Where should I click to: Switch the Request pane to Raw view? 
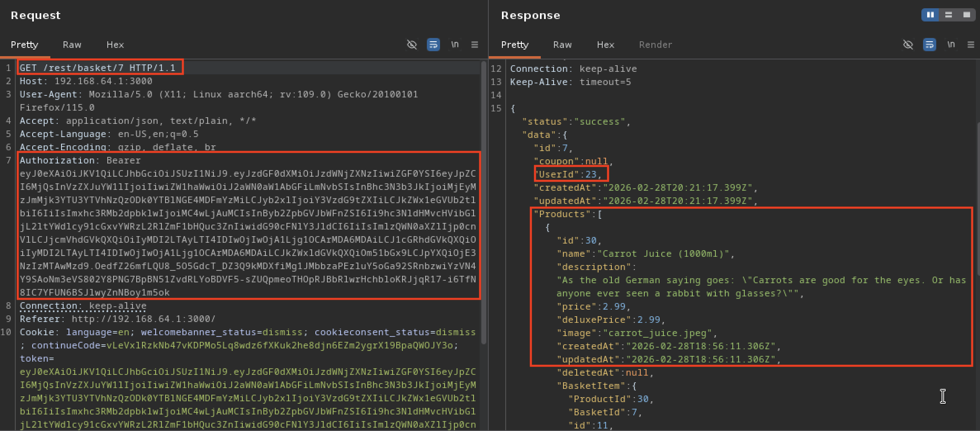(x=72, y=45)
